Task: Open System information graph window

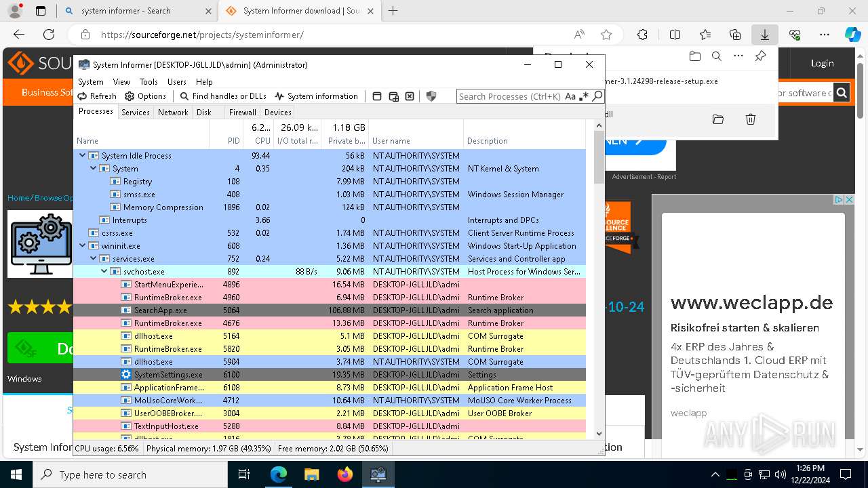Action: coord(316,96)
